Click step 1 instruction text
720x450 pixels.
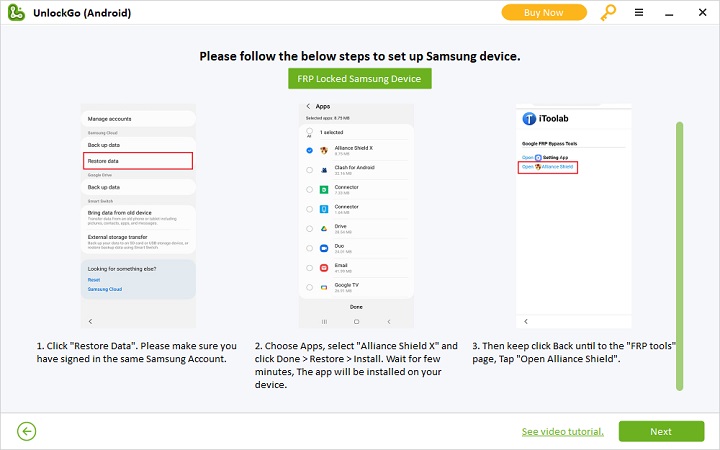137,352
